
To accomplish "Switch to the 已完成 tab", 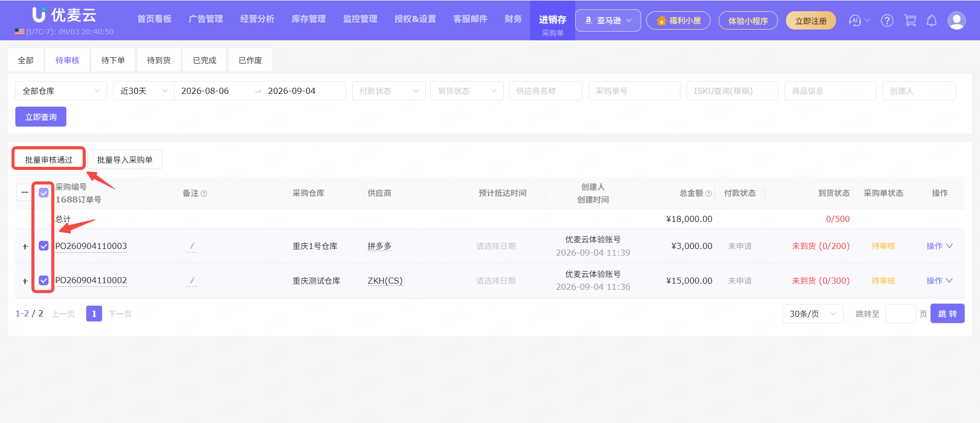I will pyautogui.click(x=205, y=60).
